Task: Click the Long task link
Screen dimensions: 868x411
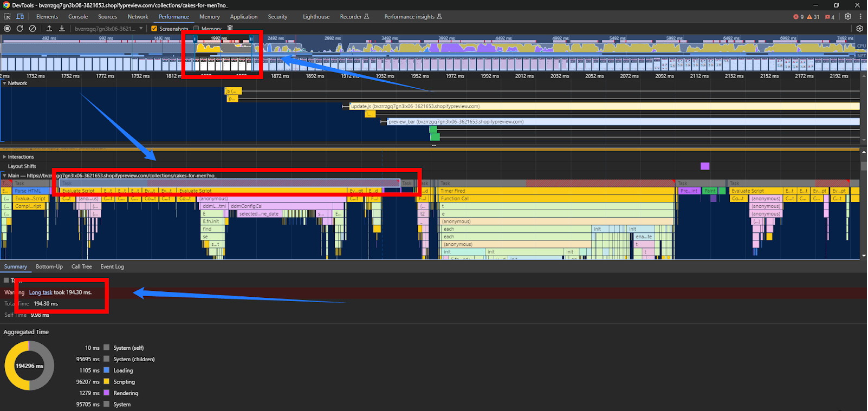Action: click(41, 292)
